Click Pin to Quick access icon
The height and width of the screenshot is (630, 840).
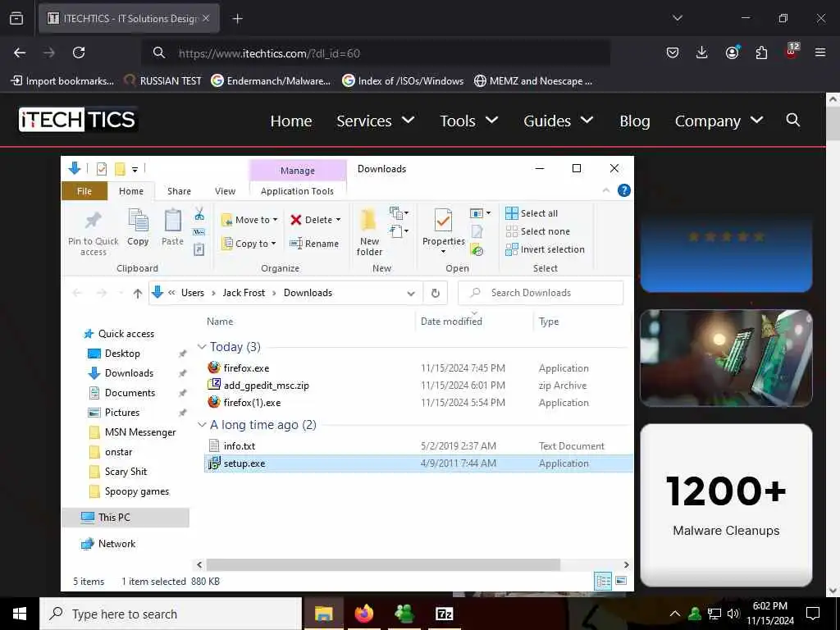point(94,220)
